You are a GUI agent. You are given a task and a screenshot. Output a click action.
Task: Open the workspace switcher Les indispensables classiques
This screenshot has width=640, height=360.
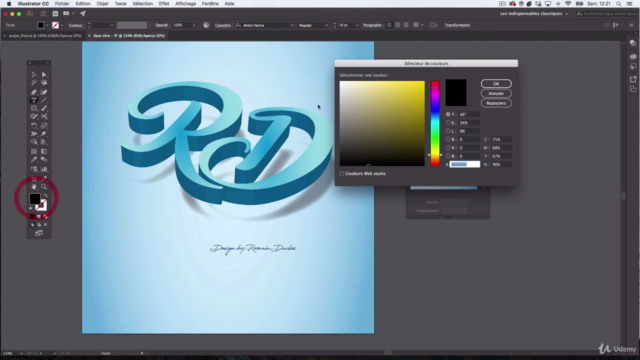534,13
